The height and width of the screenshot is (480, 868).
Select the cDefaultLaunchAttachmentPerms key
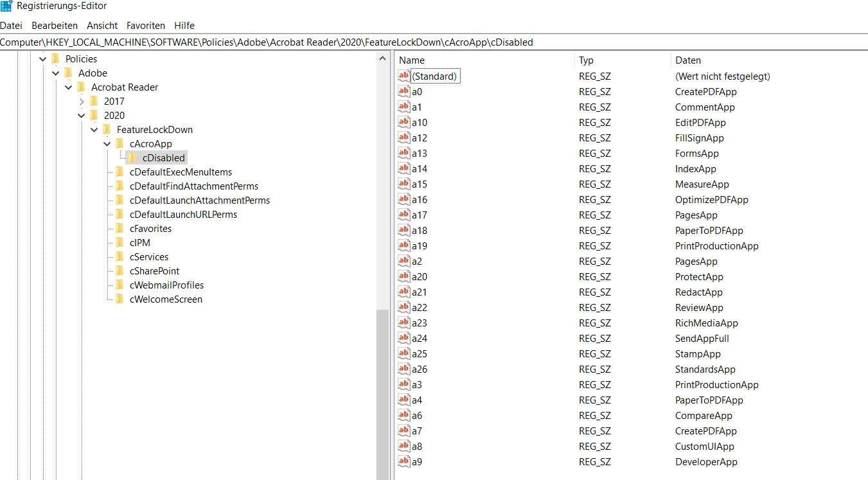coord(199,200)
